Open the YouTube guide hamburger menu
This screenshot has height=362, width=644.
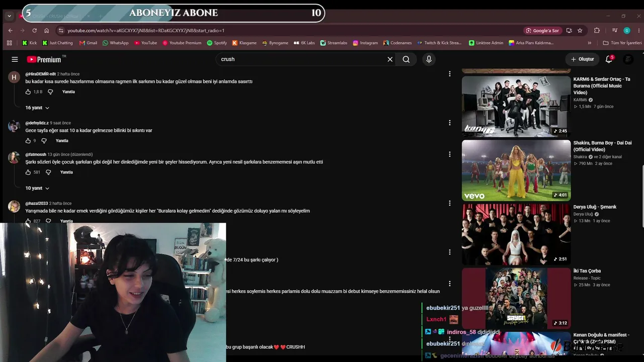tap(15, 59)
